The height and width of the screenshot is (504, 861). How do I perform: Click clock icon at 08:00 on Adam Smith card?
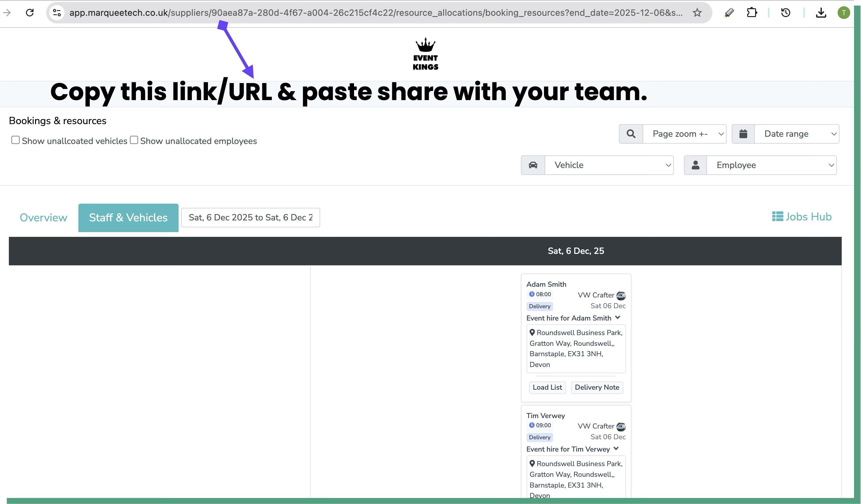coord(532,294)
